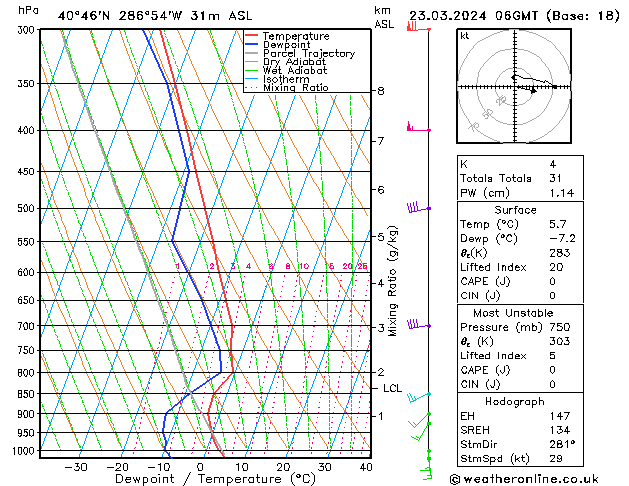Screen dimensions: 629x486
Task: Click the Dewpoint legend entry
Action: 278,45
